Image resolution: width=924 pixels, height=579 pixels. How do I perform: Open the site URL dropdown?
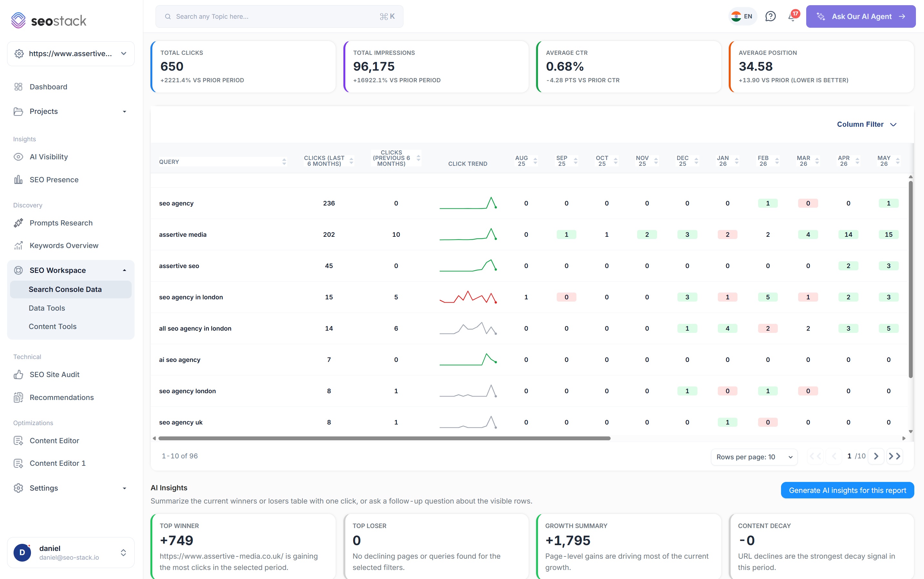point(71,54)
